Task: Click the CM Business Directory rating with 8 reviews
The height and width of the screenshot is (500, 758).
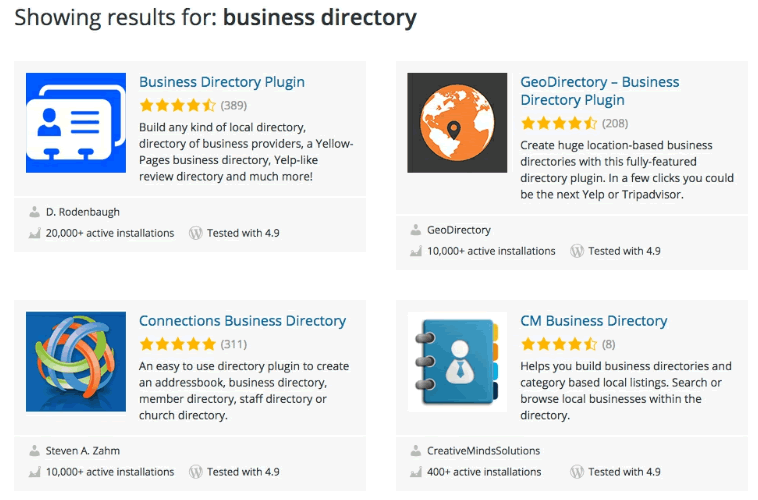Action: (559, 344)
